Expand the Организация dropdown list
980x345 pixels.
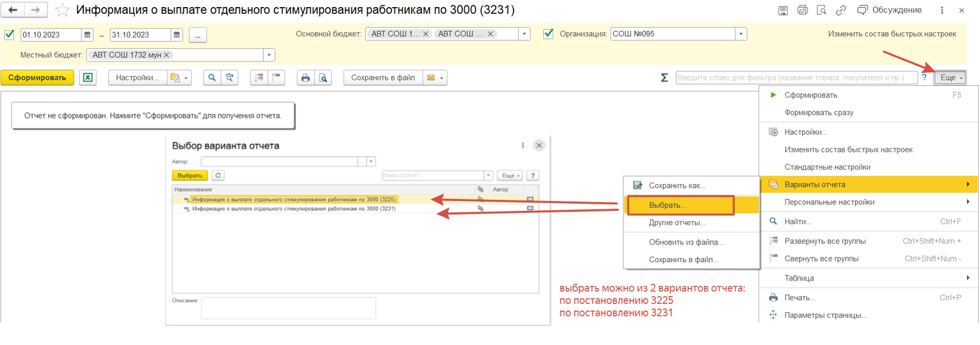[x=741, y=34]
